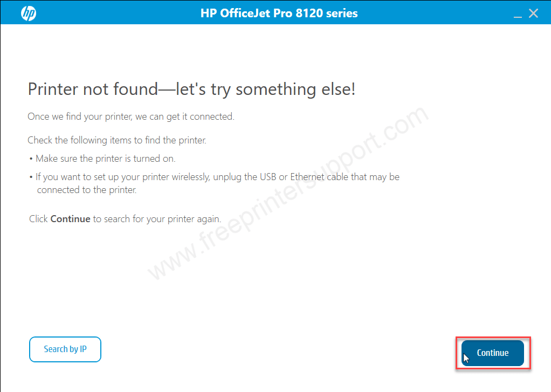Click the Printer not found heading
Viewport: 551px width, 392px height.
click(191, 89)
